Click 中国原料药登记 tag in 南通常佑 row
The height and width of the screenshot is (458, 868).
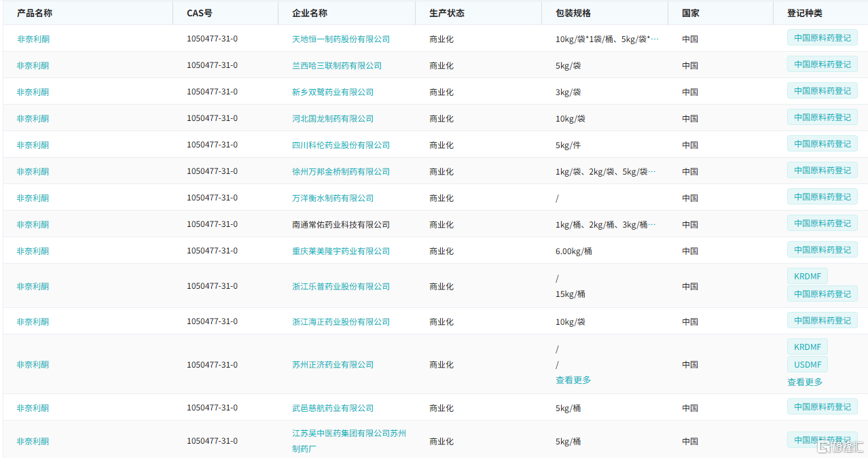click(822, 224)
